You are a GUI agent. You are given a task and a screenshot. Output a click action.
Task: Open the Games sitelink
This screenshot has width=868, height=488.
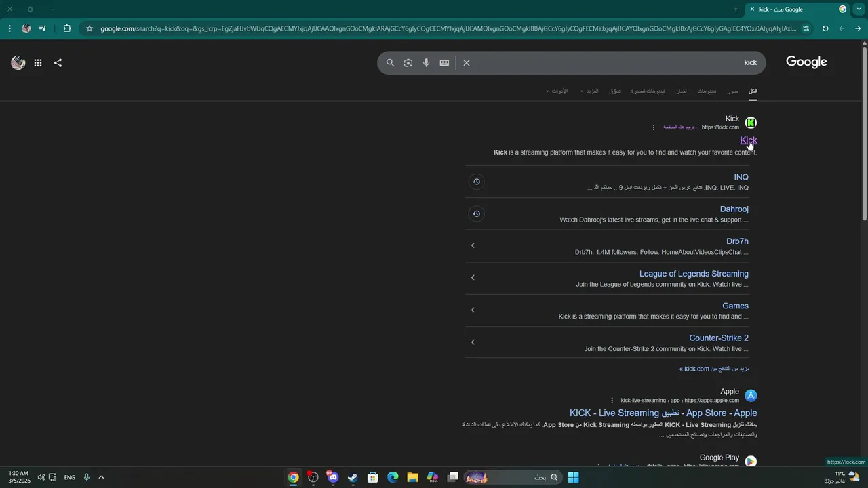(735, 306)
